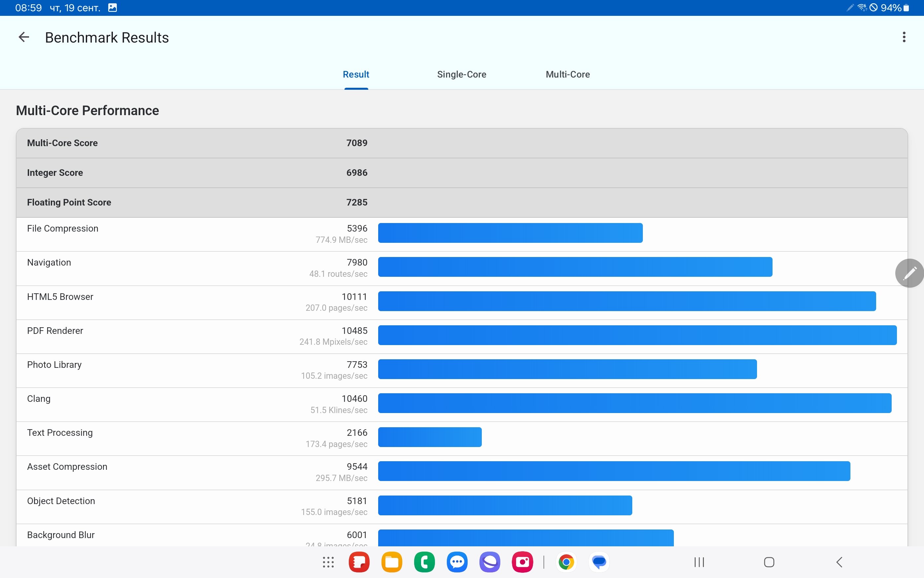Tap the HTML5 Browser score bar
This screenshot has height=578, width=924.
[627, 301]
